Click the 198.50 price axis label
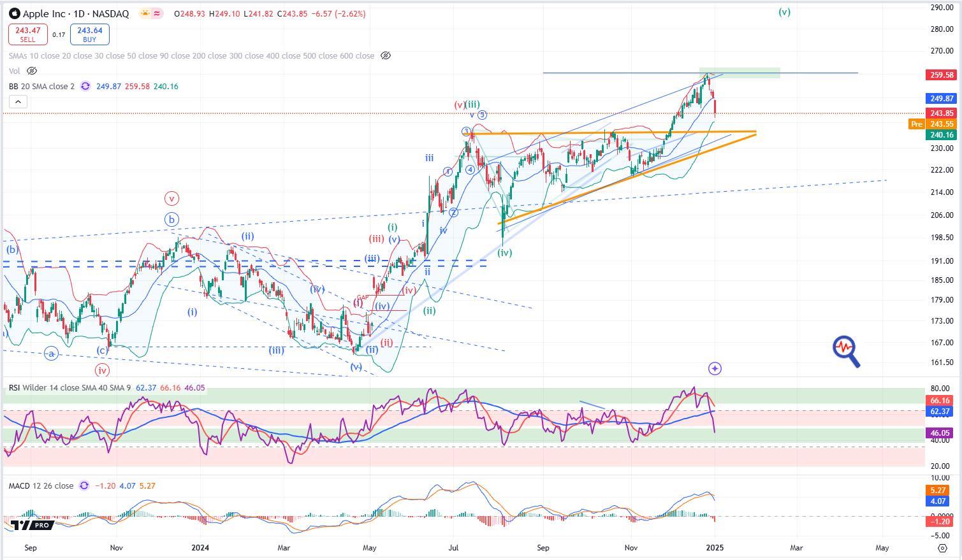This screenshot has height=560, width=962. pos(942,238)
